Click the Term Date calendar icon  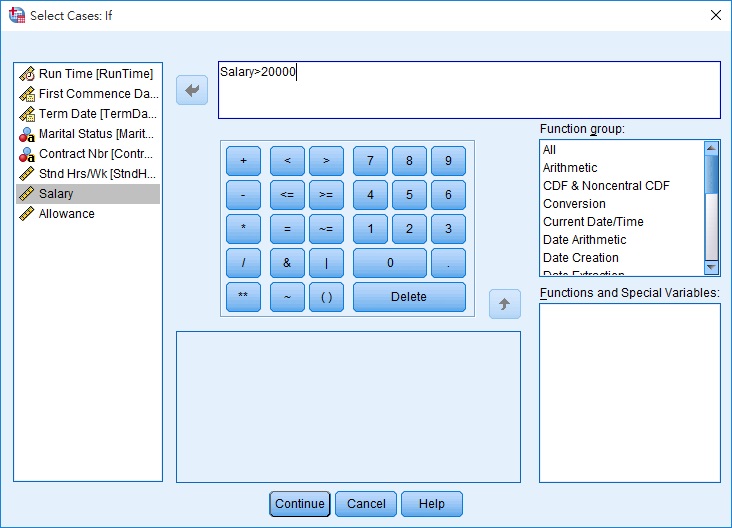tap(27, 114)
